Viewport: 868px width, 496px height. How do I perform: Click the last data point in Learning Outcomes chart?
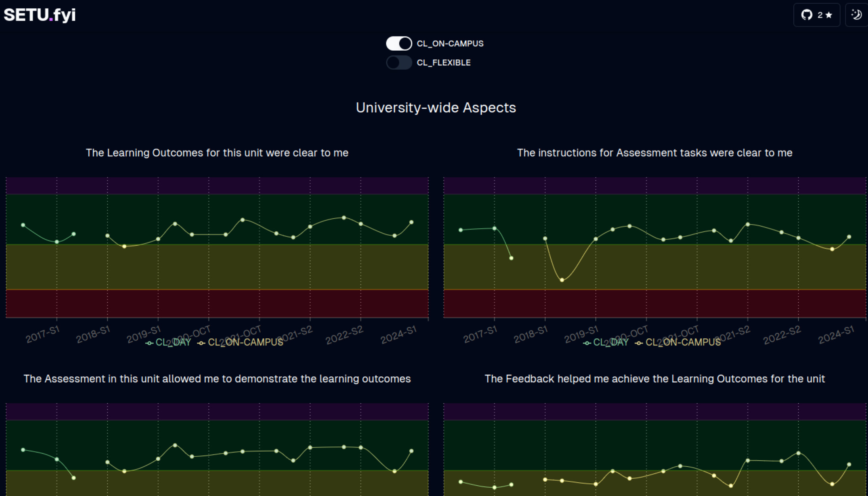(411, 222)
